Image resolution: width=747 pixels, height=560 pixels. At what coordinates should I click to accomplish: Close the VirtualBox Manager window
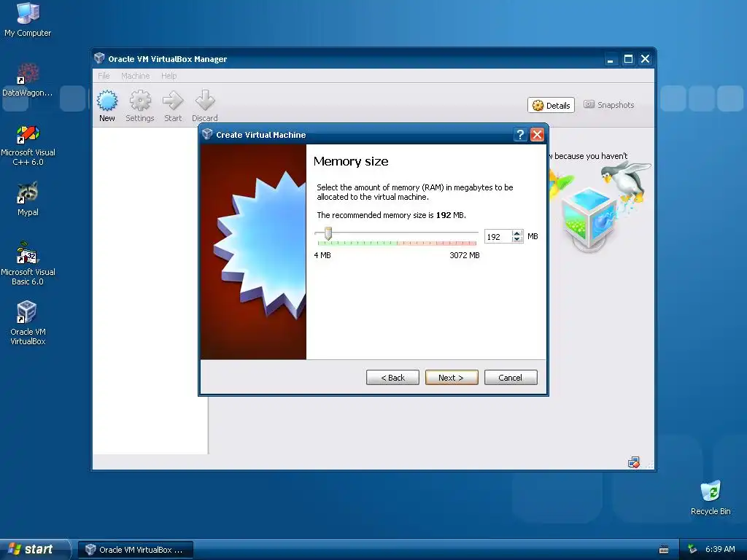[645, 59]
